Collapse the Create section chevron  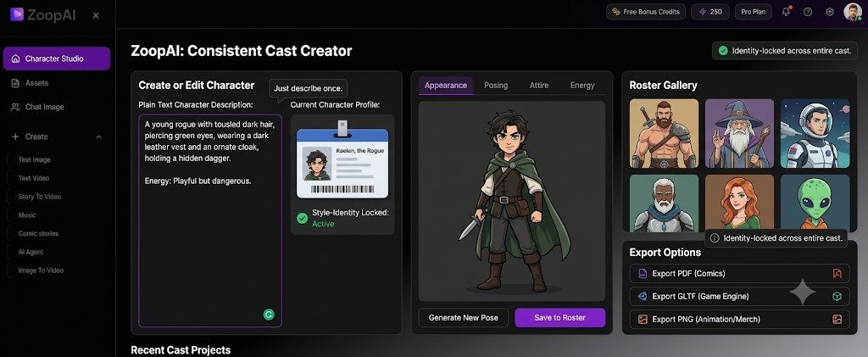point(98,137)
